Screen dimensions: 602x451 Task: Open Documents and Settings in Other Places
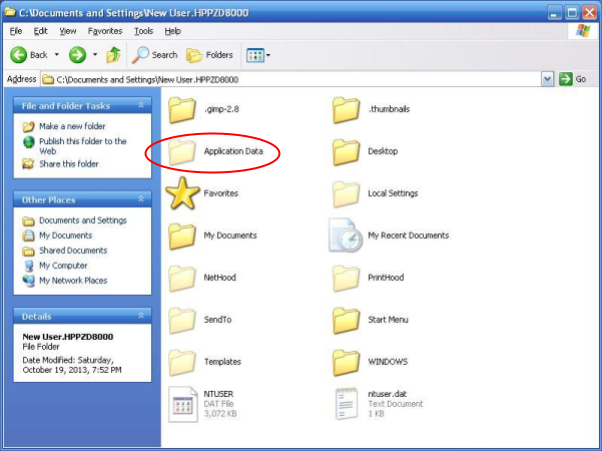(x=83, y=220)
